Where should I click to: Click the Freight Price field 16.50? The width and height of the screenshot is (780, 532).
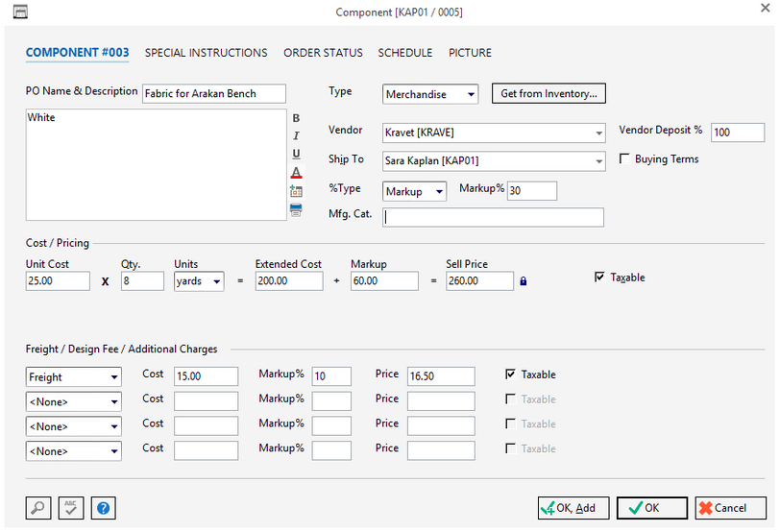441,376
